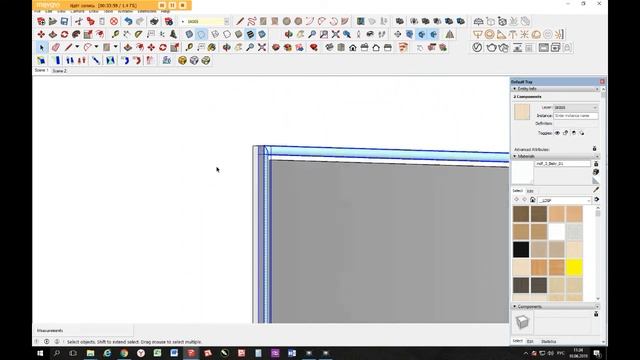Click the golden cube icon in bottom toolbar row
Screen dimensions: 640x360
coord(182,60)
